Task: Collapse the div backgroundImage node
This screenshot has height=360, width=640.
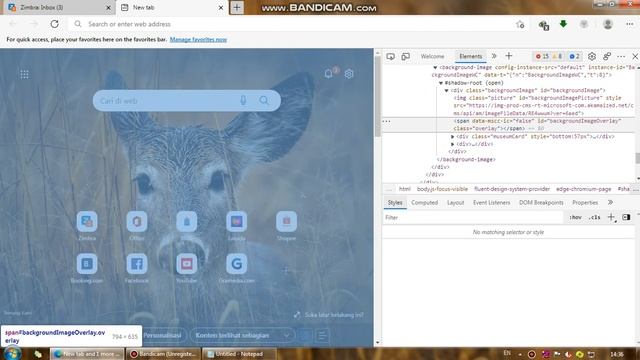Action: click(447, 90)
